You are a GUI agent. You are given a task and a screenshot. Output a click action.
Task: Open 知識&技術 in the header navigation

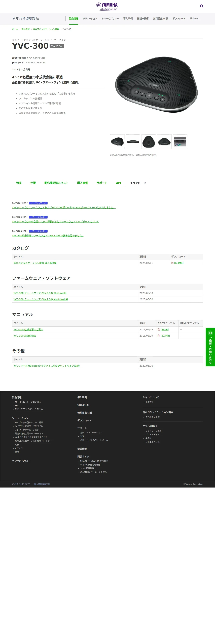[x=143, y=19]
